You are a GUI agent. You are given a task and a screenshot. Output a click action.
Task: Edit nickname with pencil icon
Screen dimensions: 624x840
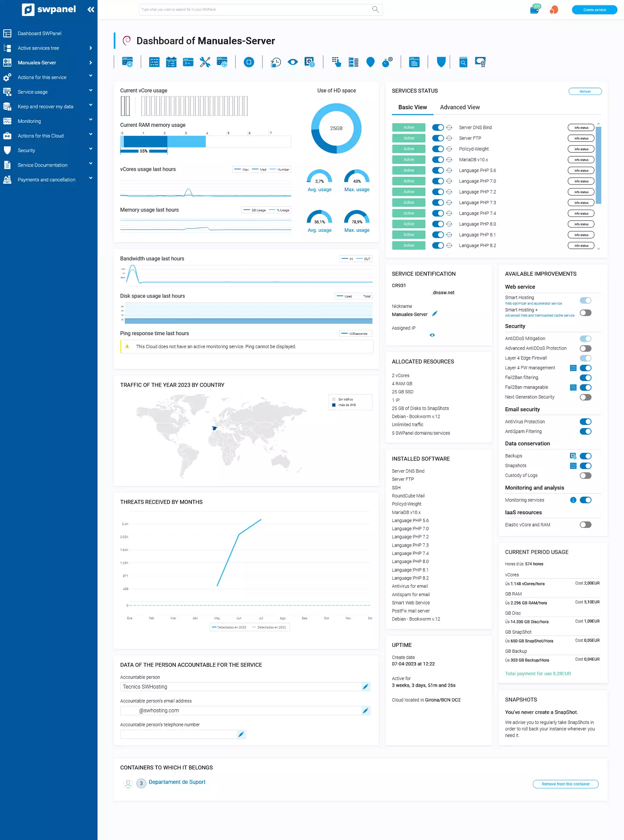click(x=435, y=314)
